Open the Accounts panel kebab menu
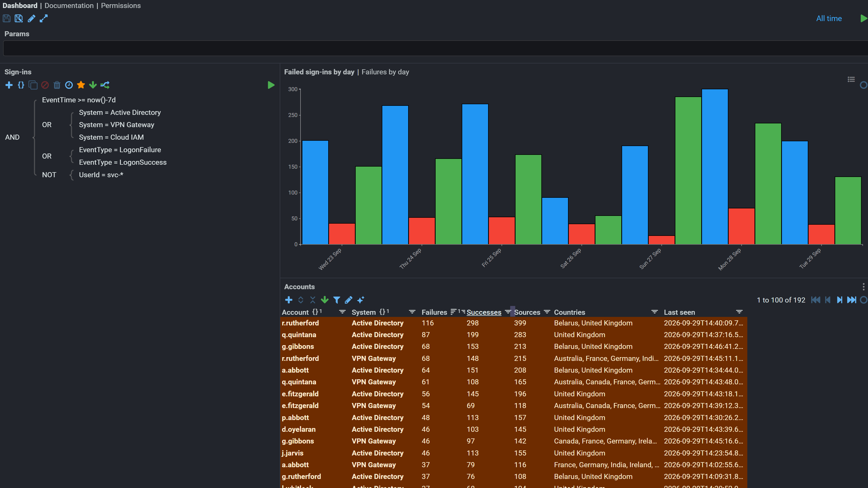The image size is (868, 488). (x=863, y=287)
